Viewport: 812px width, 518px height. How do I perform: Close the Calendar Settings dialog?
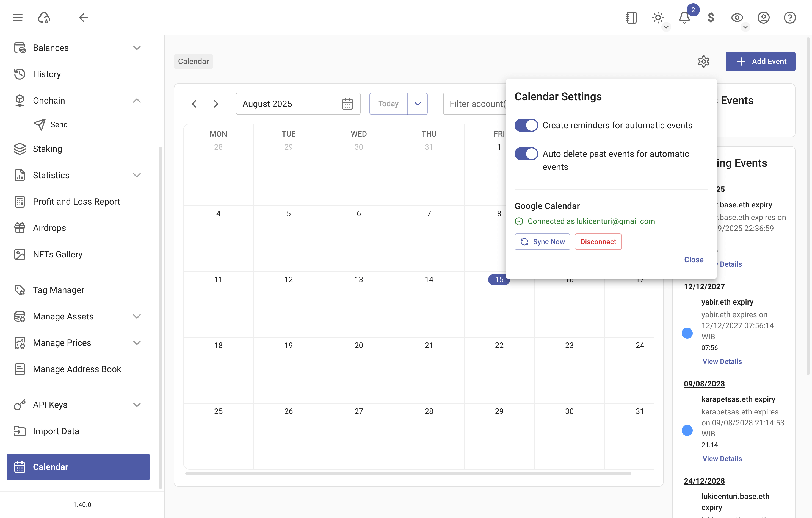pyautogui.click(x=694, y=260)
